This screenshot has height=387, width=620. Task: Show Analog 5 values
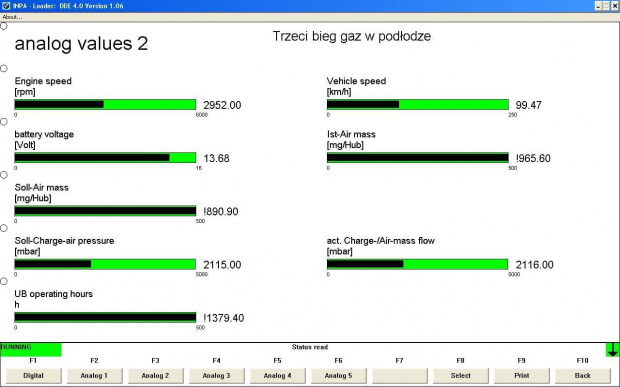338,376
